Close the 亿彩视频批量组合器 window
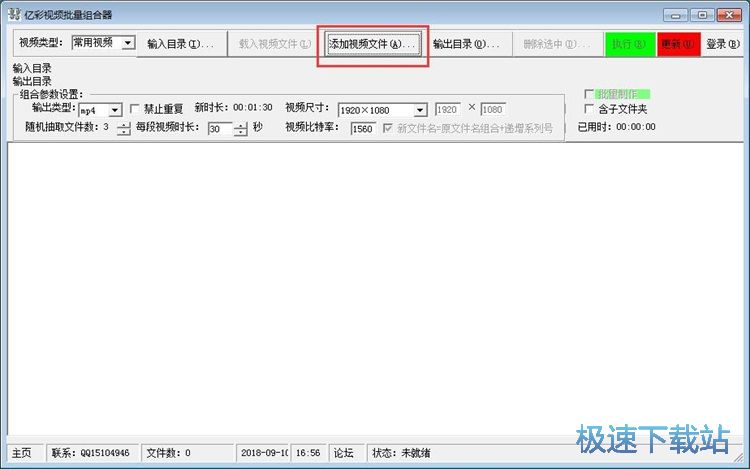This screenshot has height=469, width=750. pyautogui.click(x=729, y=15)
